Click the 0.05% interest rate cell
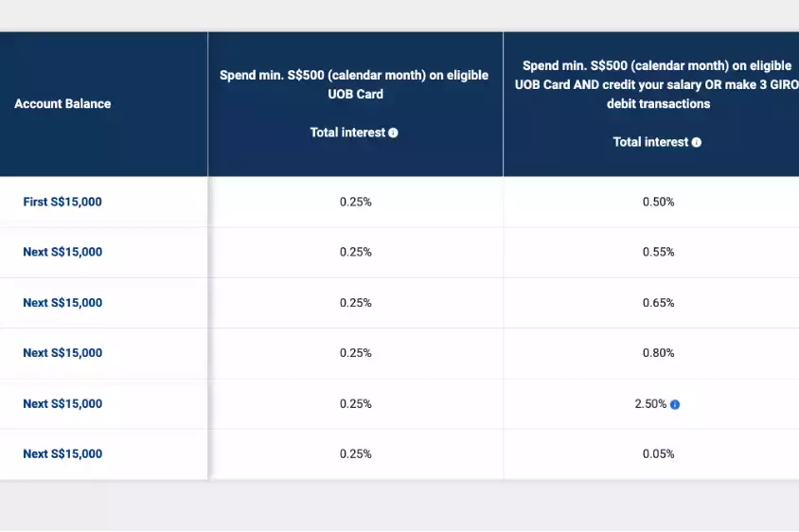Screen dimensions: 799x532 (x=658, y=454)
